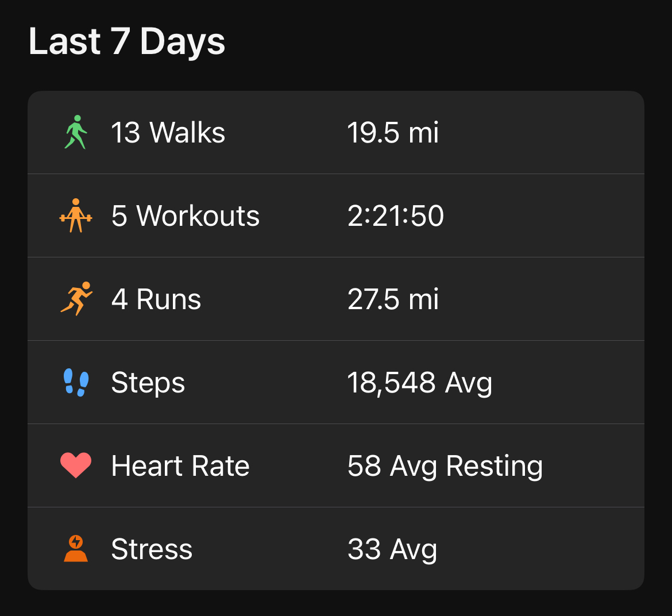Tap the red heart icon
672x616 pixels.
click(x=76, y=465)
